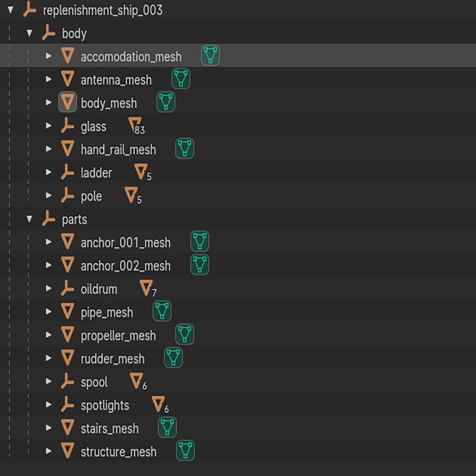The image size is (476, 476).
Task: Select the pipe_mesh object
Action: (x=107, y=312)
